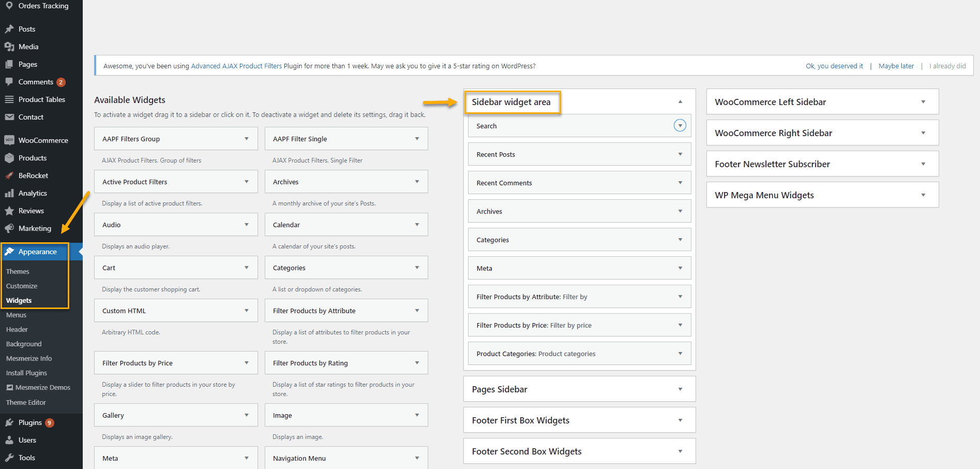Collapse the Sidebar widget area panel
980x469 pixels.
click(x=681, y=102)
